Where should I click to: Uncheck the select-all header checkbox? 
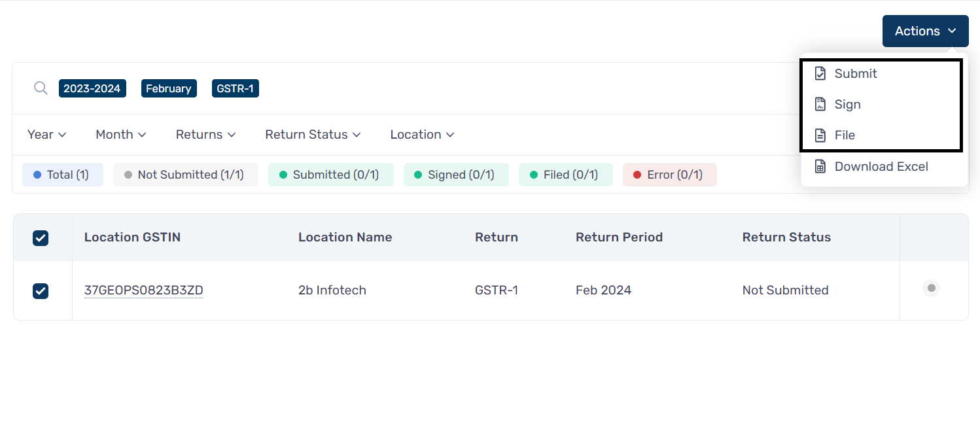(41, 238)
